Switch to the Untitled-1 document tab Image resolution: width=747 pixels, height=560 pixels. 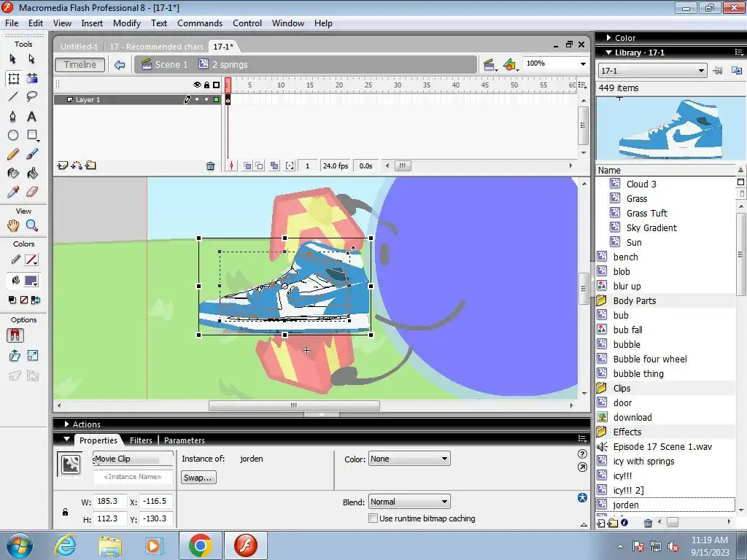[x=79, y=46]
